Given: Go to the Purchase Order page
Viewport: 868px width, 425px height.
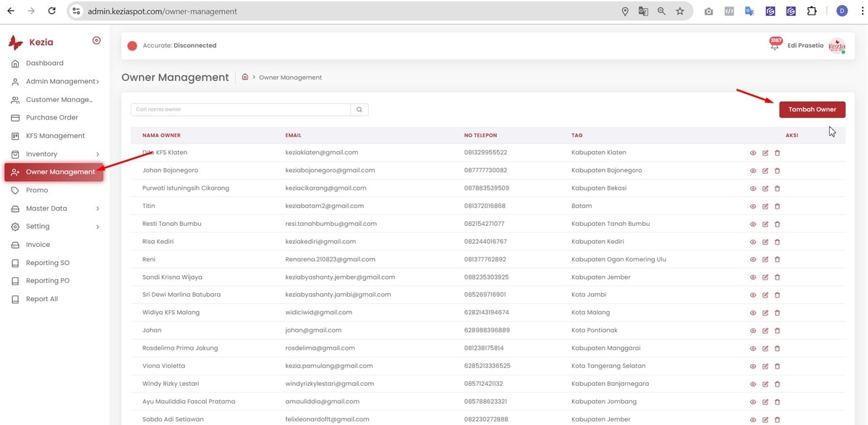Looking at the screenshot, I should click(x=51, y=117).
